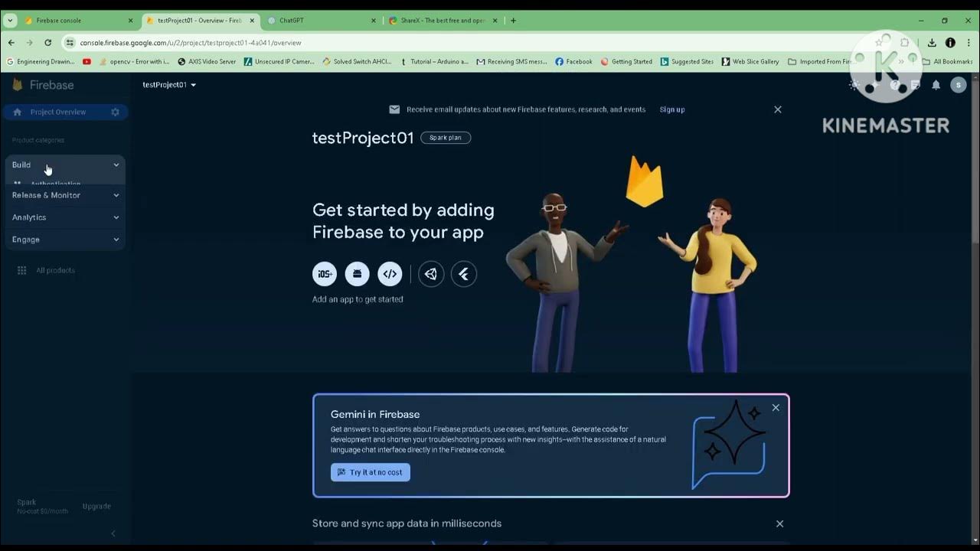Close the Firebase console tab

pos(130,21)
